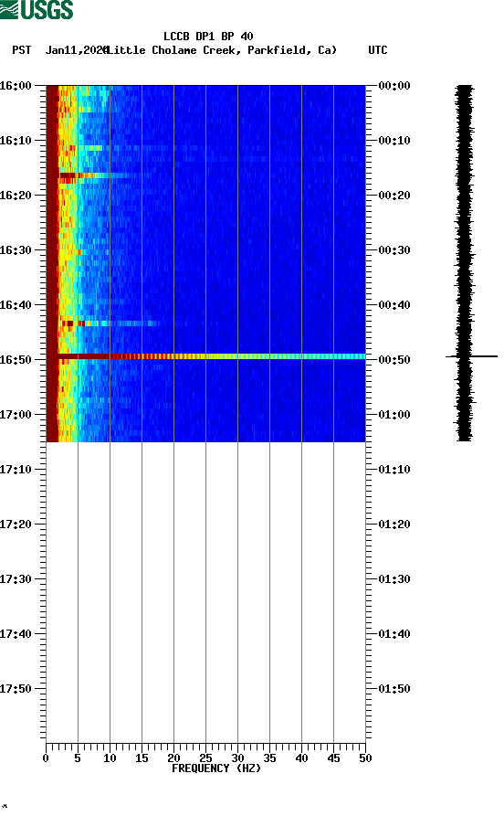
Task: Click the 00:30 UTC time label
Action: tap(394, 250)
